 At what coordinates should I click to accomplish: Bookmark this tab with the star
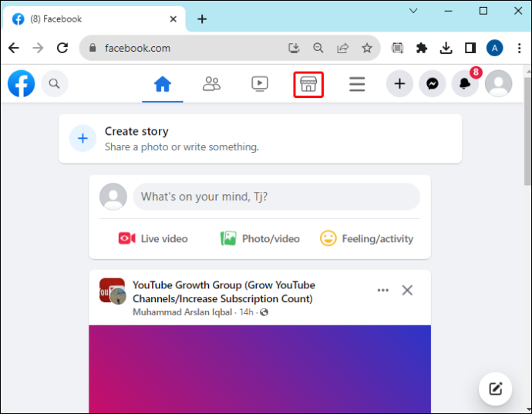click(367, 49)
